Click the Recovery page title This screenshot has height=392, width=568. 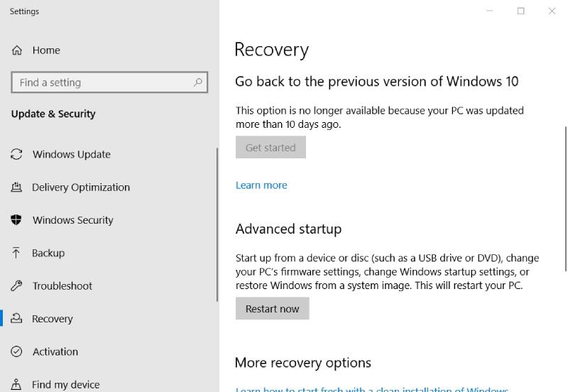[x=272, y=50]
